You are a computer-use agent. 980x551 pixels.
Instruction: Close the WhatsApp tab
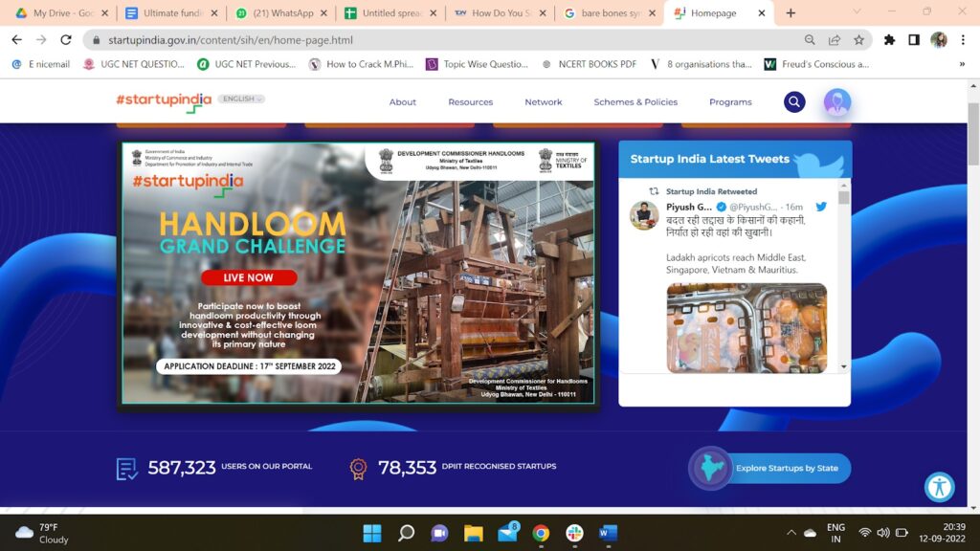click(x=323, y=13)
